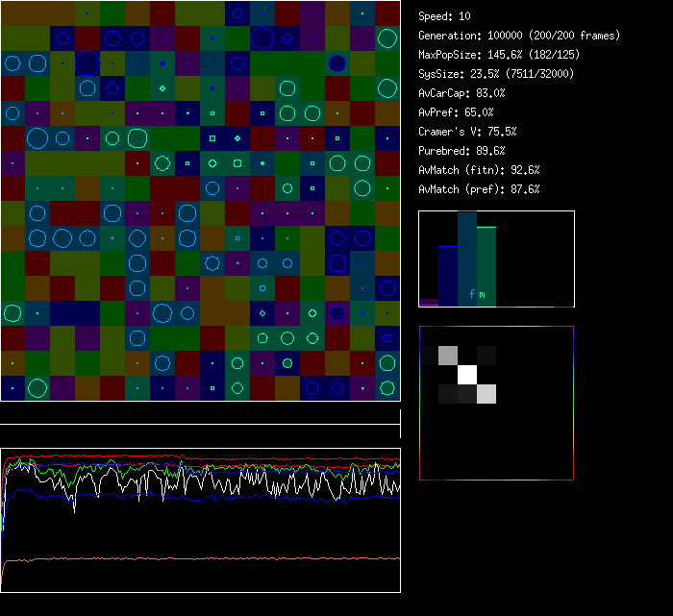Click the AvMatch (fitn) statistic
Screen dimensions: 673x616
pyautogui.click(x=479, y=170)
